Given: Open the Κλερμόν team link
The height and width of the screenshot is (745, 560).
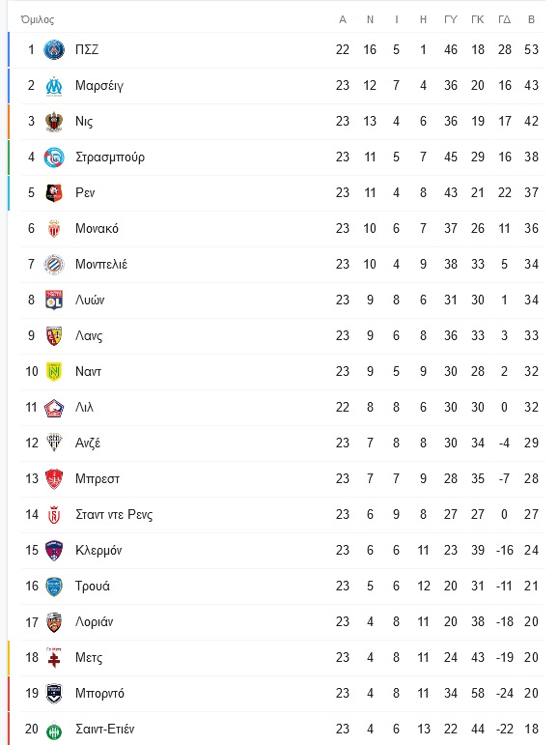Looking at the screenshot, I should pyautogui.click(x=98, y=550).
